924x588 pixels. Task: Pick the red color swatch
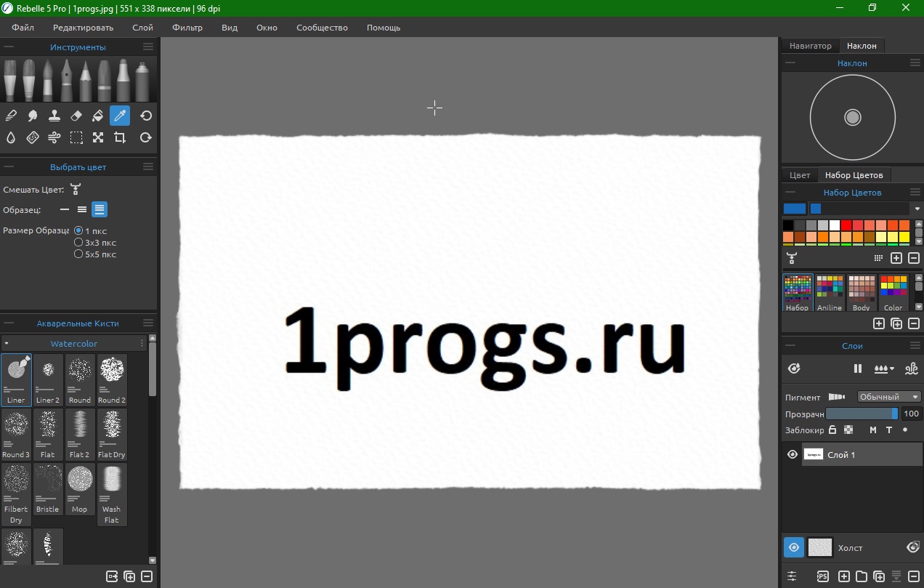coord(846,225)
